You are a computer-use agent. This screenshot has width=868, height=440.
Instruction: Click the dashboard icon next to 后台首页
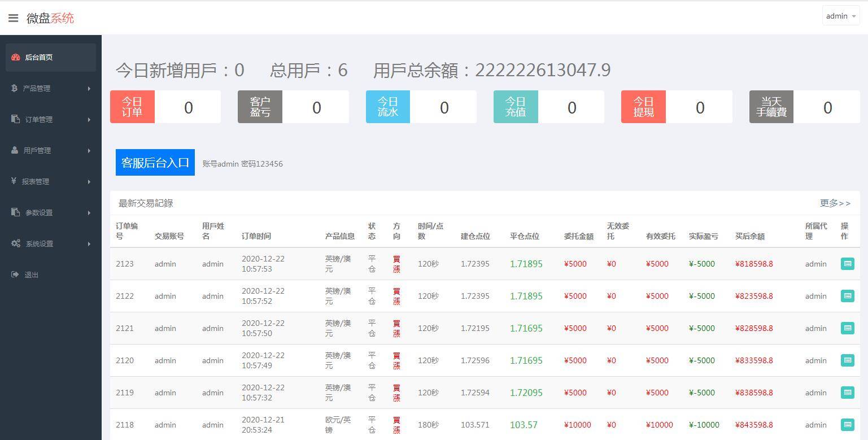[15, 56]
